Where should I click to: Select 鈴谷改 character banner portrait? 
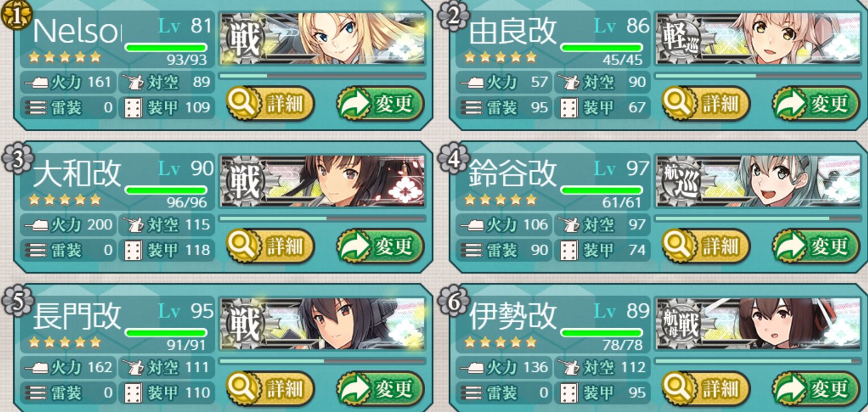point(758,181)
